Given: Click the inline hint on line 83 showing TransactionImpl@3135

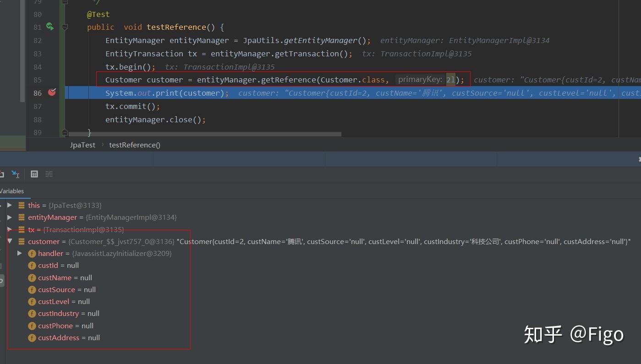Looking at the screenshot, I should [417, 54].
